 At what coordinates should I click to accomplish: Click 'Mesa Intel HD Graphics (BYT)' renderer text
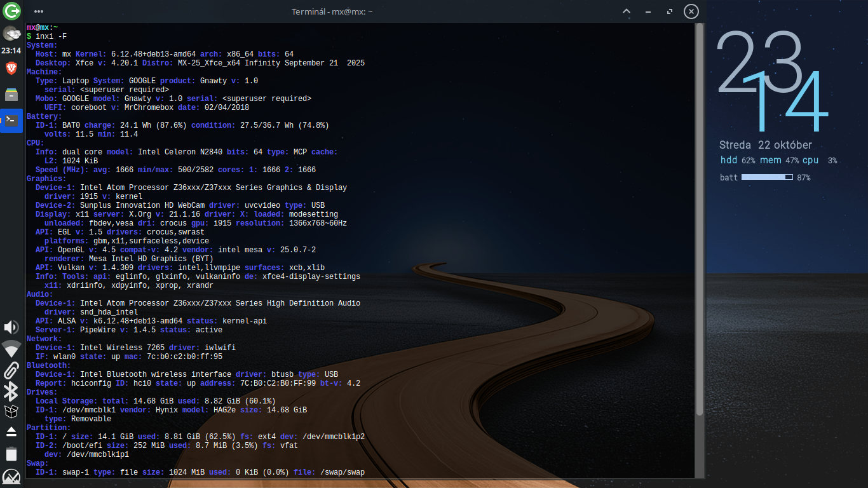coord(151,259)
